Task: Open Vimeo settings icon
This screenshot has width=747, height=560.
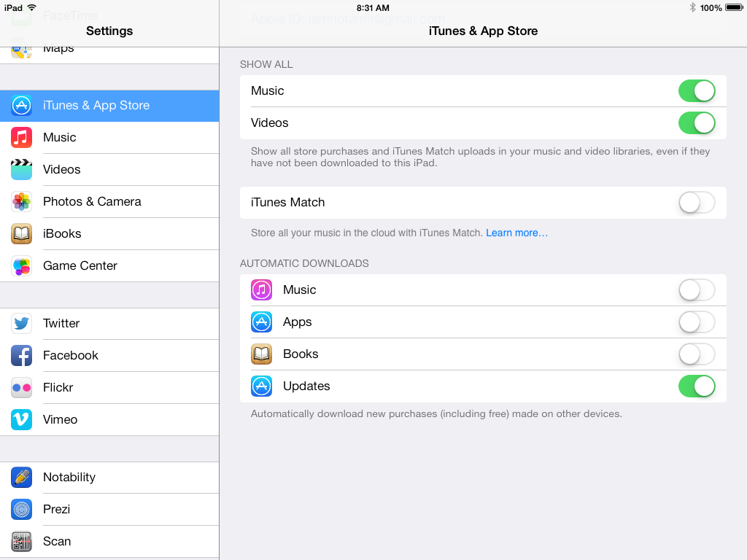Action: (x=22, y=419)
